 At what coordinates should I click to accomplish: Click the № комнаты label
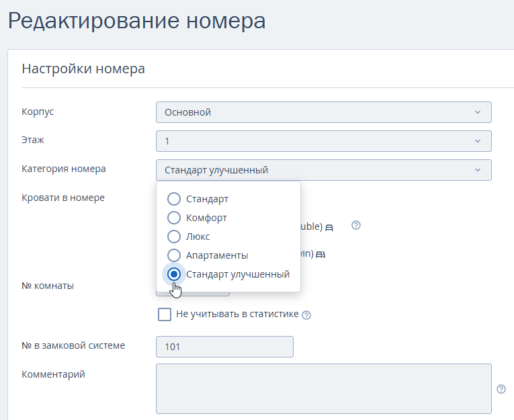click(x=48, y=286)
